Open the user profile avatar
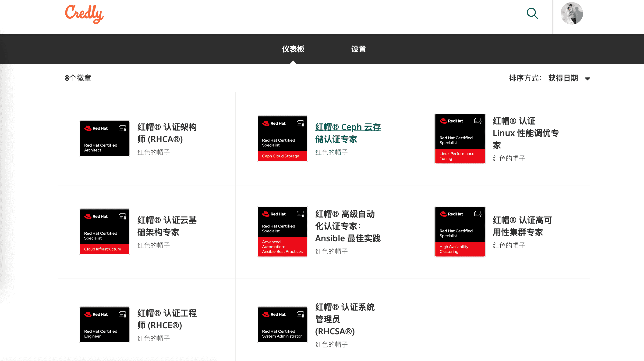Viewport: 644px width, 361px height. pos(572,14)
